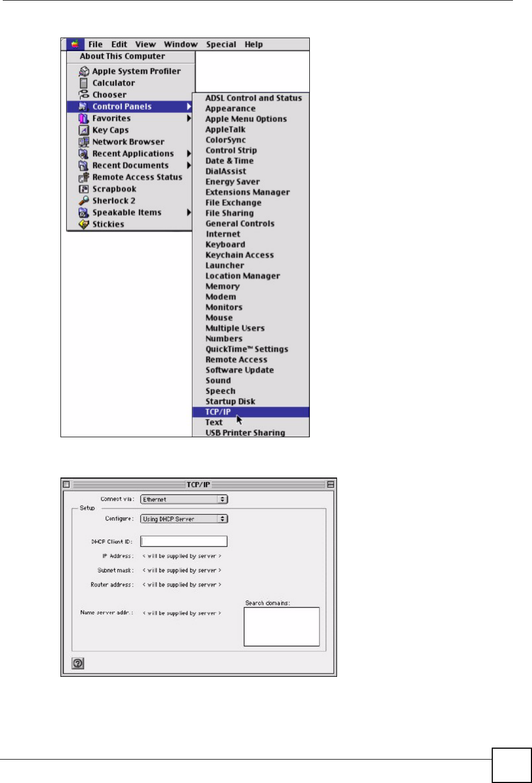The image size is (532, 783).
Task: Select About This Computer
Action: (122, 56)
